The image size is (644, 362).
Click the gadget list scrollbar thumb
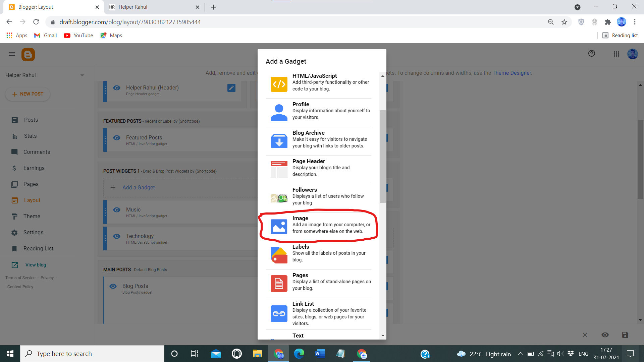383,157
